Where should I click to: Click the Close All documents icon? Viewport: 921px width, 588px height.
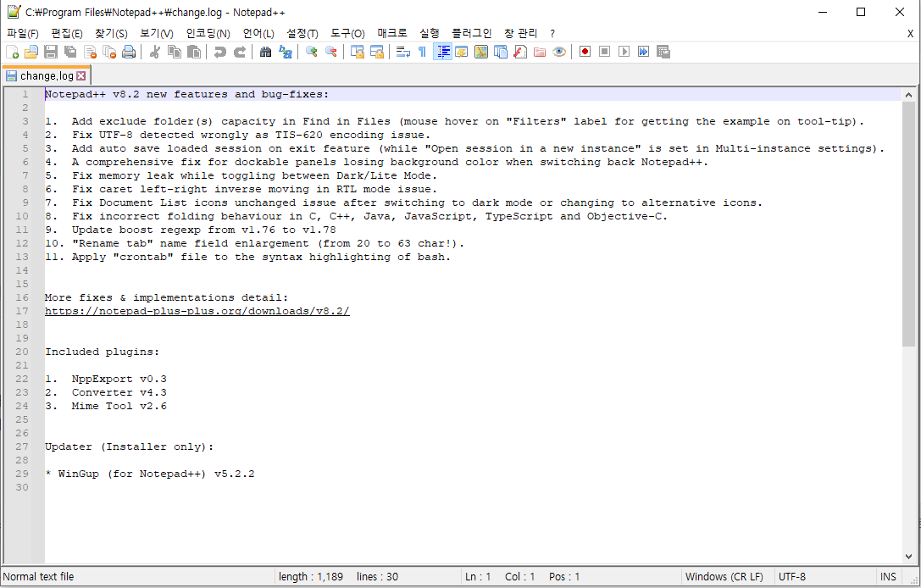coord(109,52)
